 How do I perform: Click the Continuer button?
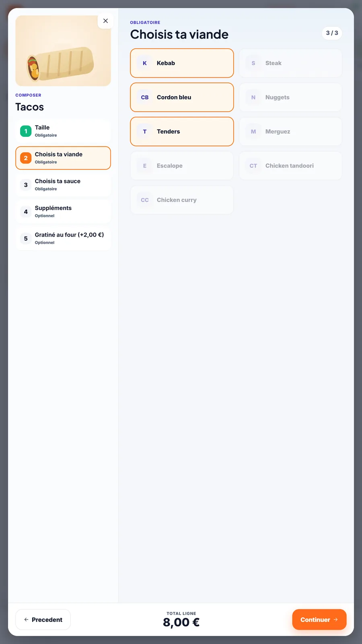pyautogui.click(x=319, y=619)
